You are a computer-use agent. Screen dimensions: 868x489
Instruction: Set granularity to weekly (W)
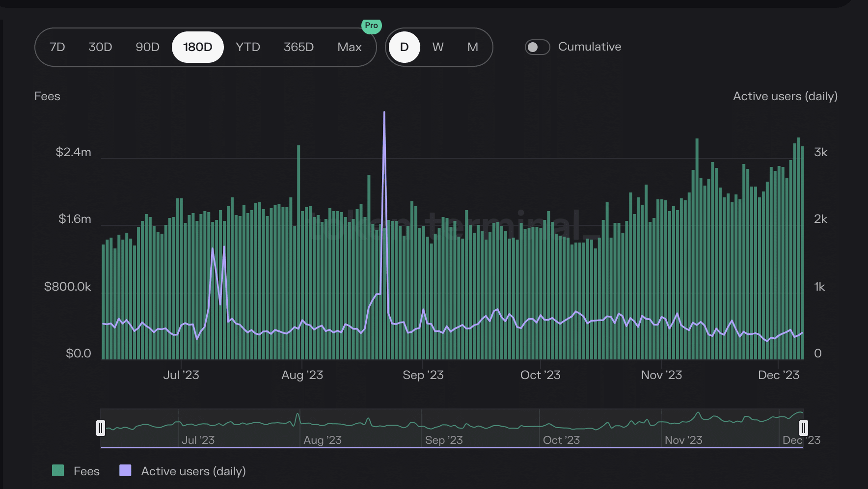438,47
